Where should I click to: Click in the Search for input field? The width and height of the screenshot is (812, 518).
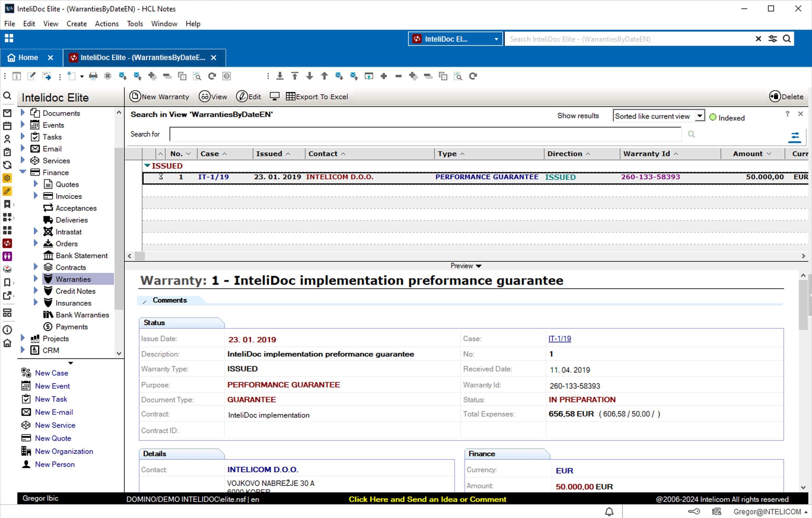[x=426, y=134]
